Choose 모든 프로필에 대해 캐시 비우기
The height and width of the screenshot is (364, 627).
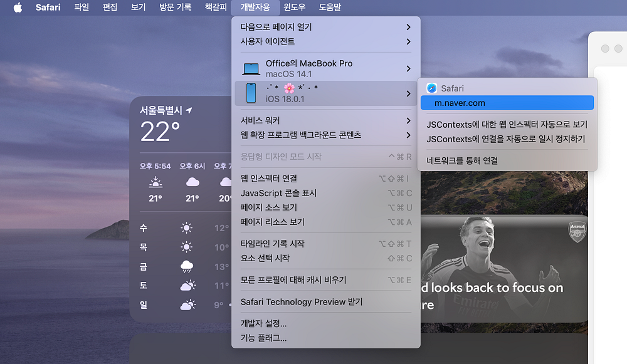coord(326,279)
